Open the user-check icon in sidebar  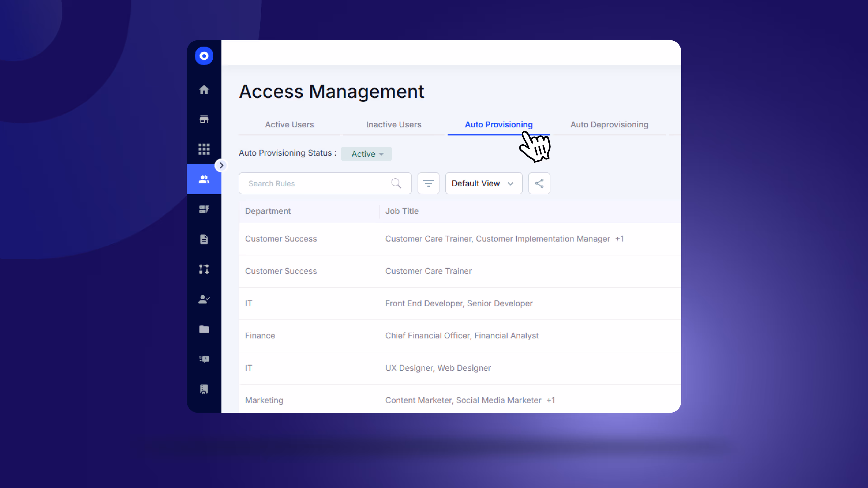tap(204, 299)
